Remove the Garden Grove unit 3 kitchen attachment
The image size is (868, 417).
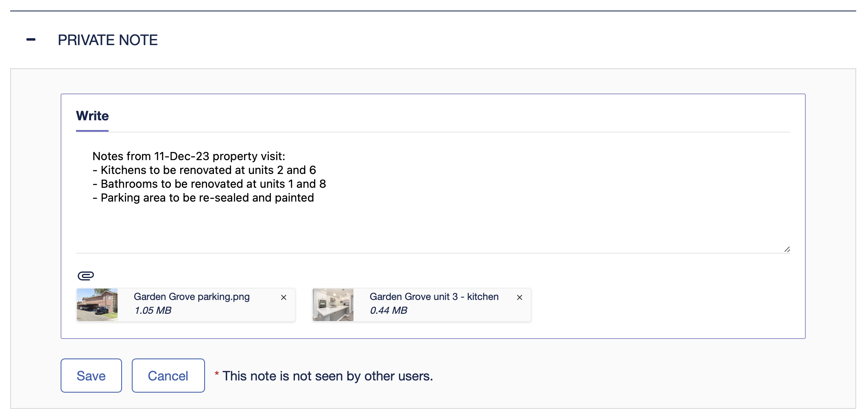tap(519, 298)
